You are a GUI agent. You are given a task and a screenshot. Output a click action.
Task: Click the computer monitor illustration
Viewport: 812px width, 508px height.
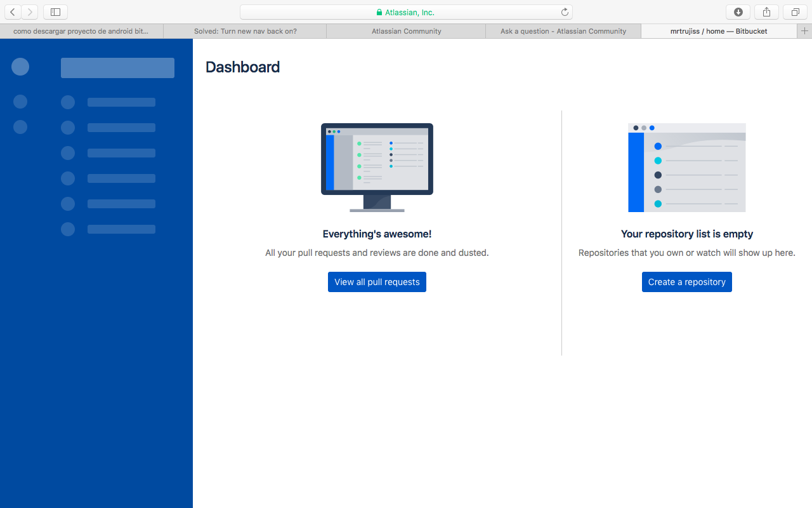377,168
